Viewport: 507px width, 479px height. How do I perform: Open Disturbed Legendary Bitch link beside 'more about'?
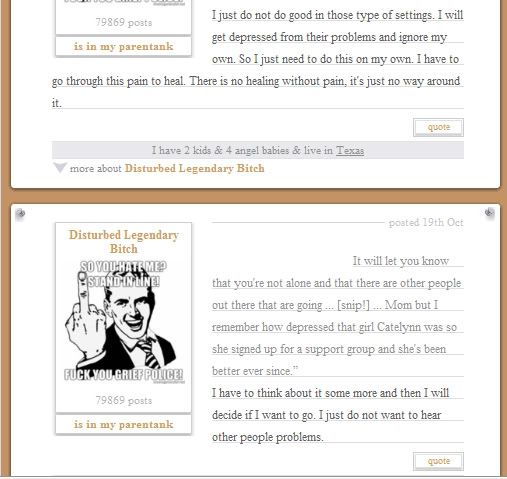pyautogui.click(x=194, y=168)
